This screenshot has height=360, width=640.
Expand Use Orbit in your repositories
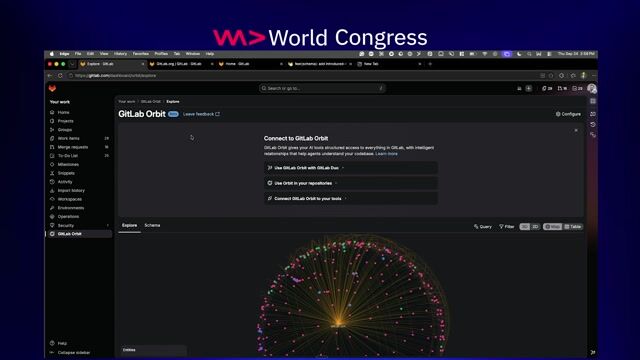tap(351, 183)
